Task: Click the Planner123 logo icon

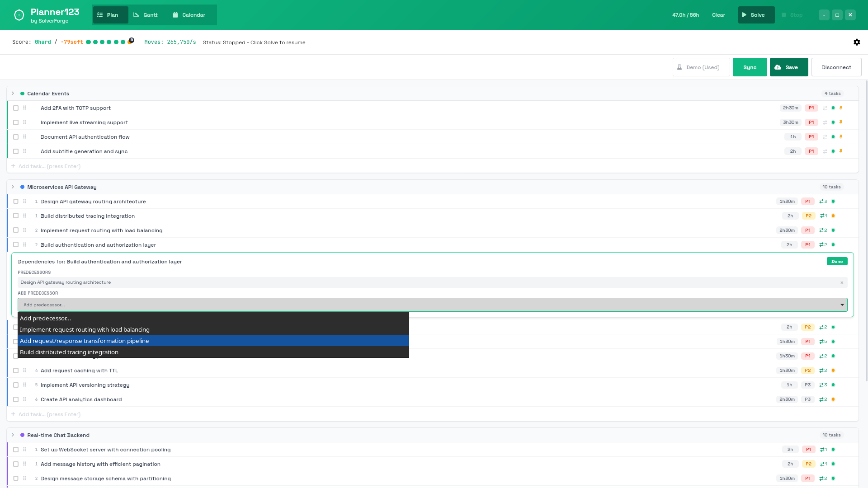Action: pyautogui.click(x=19, y=14)
